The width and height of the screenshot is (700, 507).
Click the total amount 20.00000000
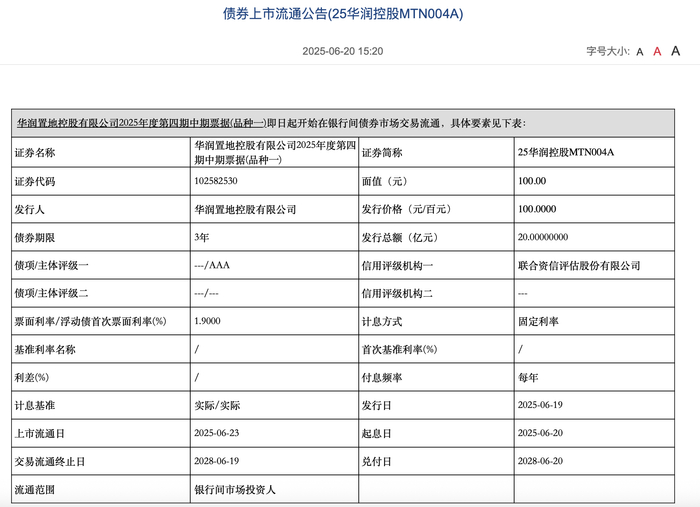543,237
